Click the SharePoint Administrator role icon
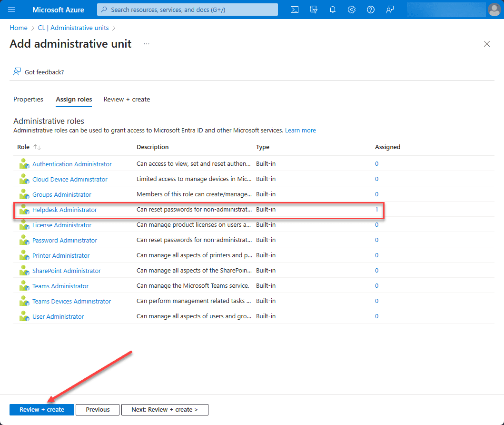The width and height of the screenshot is (504, 425). pos(24,271)
